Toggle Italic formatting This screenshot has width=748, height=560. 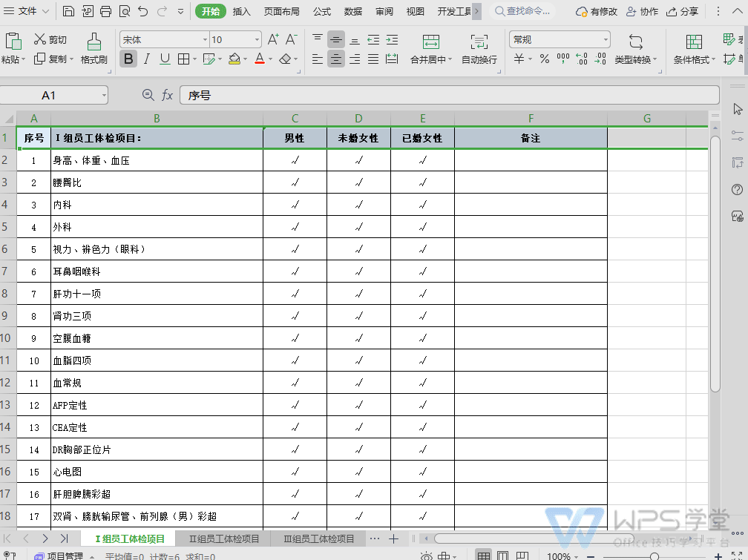147,59
